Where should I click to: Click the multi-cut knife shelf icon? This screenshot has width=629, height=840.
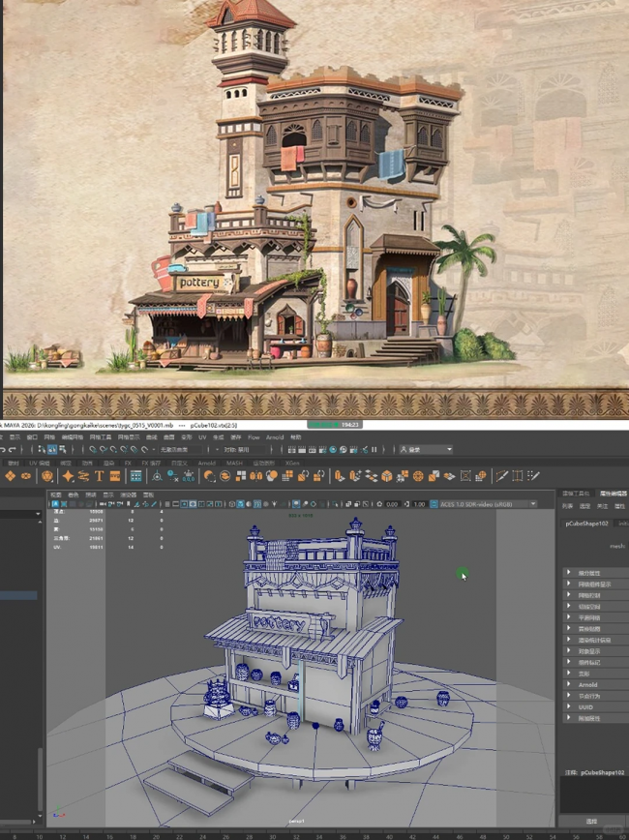coord(502,476)
